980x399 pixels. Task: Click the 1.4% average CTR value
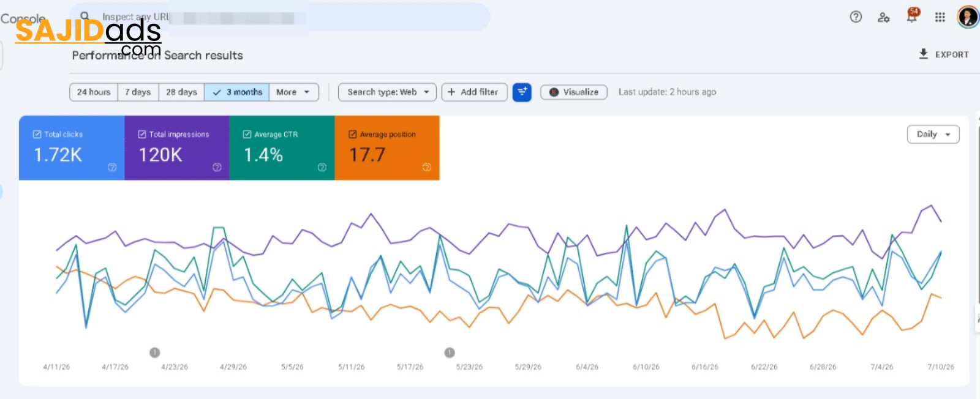tap(263, 155)
